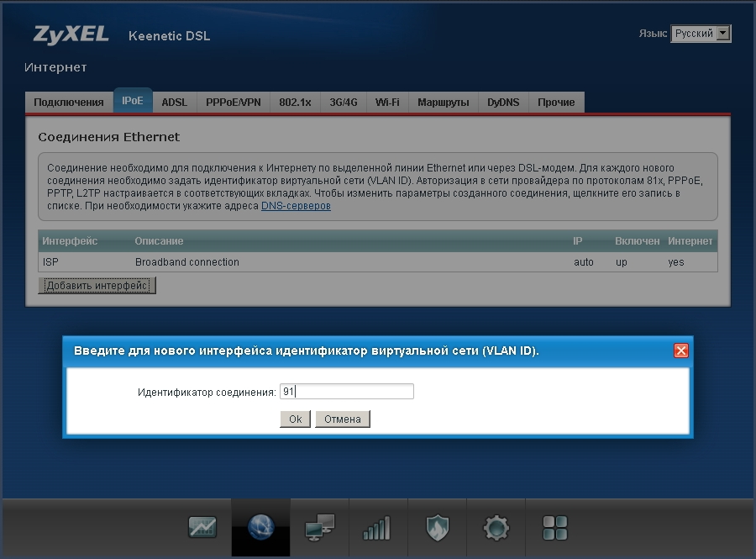Viewport: 756px width, 559px height.
Task: Click the Идентификатор соединения input field
Action: click(x=346, y=392)
